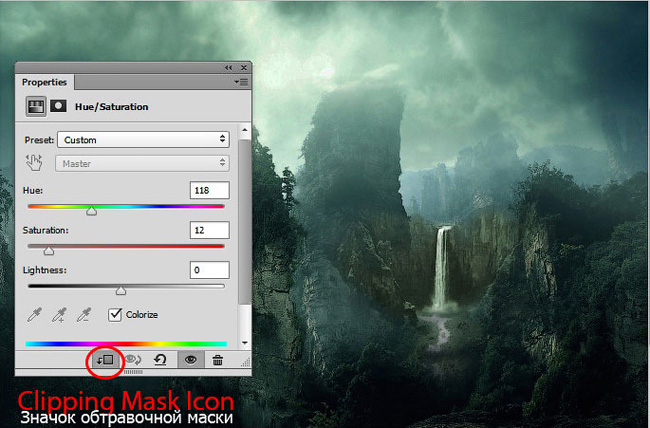Click the Hue/Saturation title text

112,107
